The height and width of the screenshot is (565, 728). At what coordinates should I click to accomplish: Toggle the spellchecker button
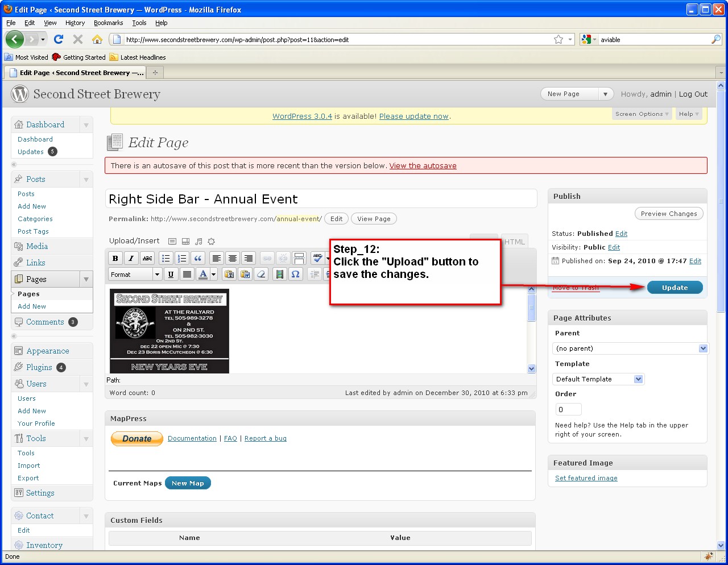coord(317,258)
